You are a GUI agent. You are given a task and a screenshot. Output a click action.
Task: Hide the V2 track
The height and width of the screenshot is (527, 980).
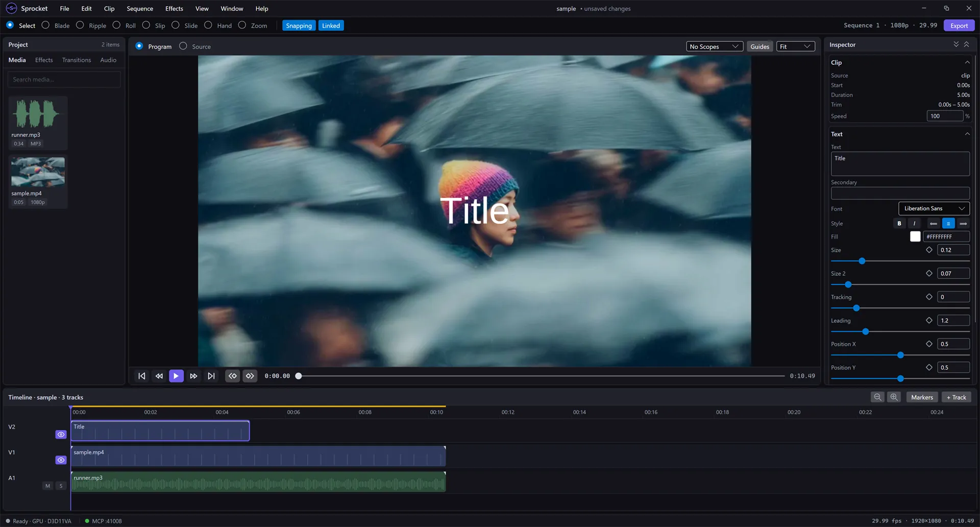click(61, 435)
